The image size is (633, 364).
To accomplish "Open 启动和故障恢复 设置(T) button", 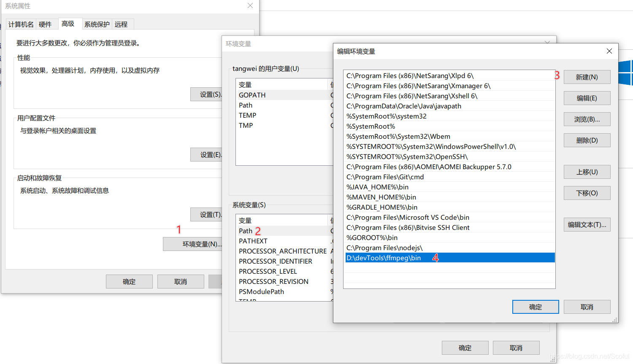I will pyautogui.click(x=206, y=215).
